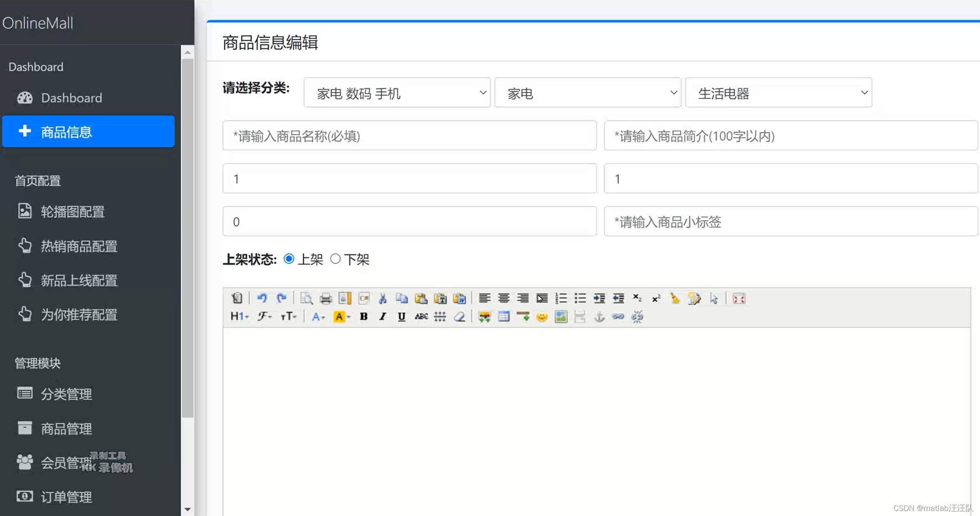Click the cut scissors icon
This screenshot has height=516, width=980.
tap(382, 298)
